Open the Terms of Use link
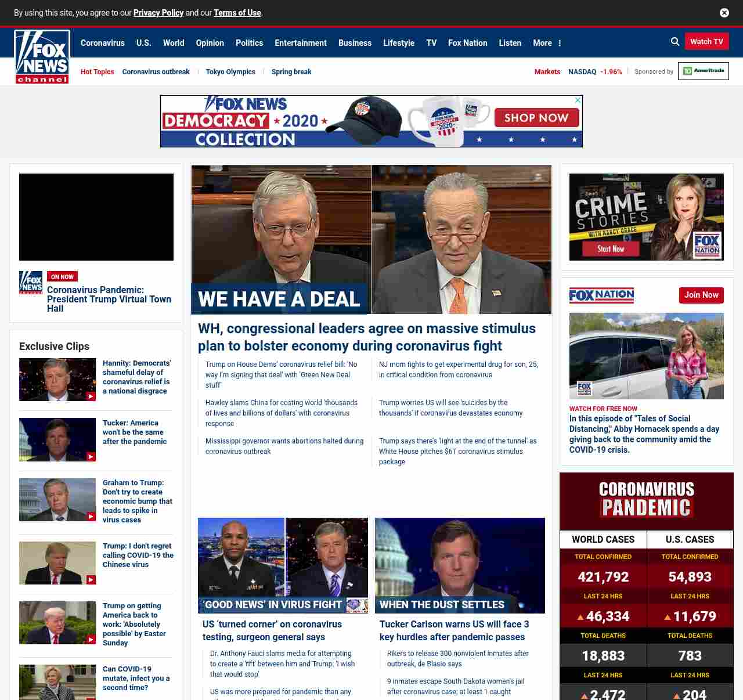Viewport: 743px width, 700px height. coord(237,13)
